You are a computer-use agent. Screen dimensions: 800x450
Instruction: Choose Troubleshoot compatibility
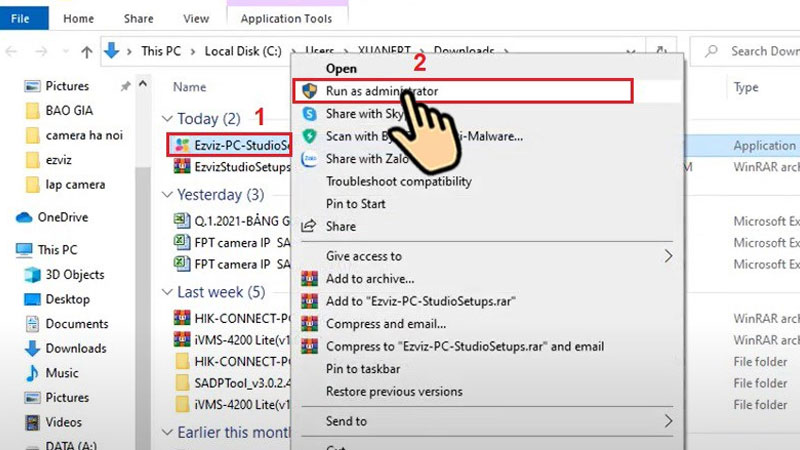(398, 181)
